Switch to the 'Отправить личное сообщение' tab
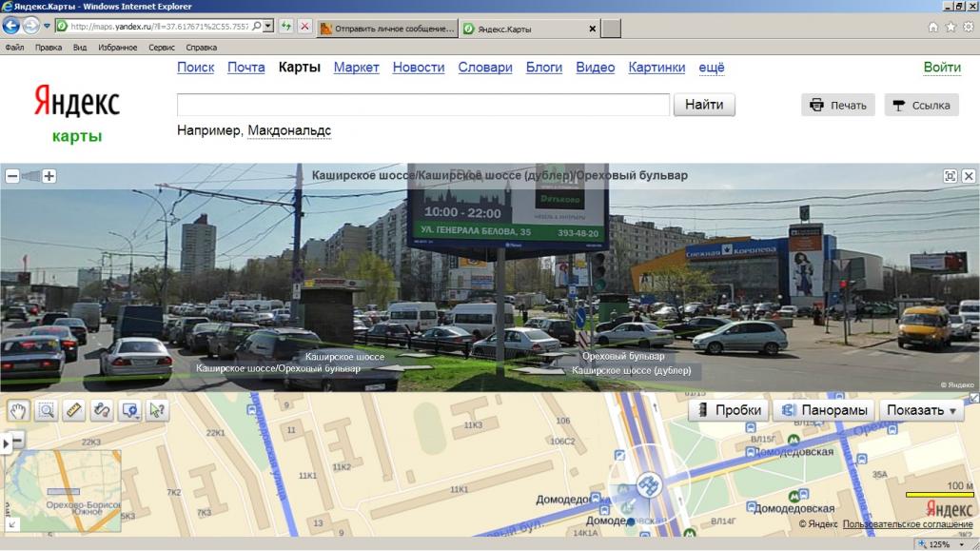 [387, 29]
